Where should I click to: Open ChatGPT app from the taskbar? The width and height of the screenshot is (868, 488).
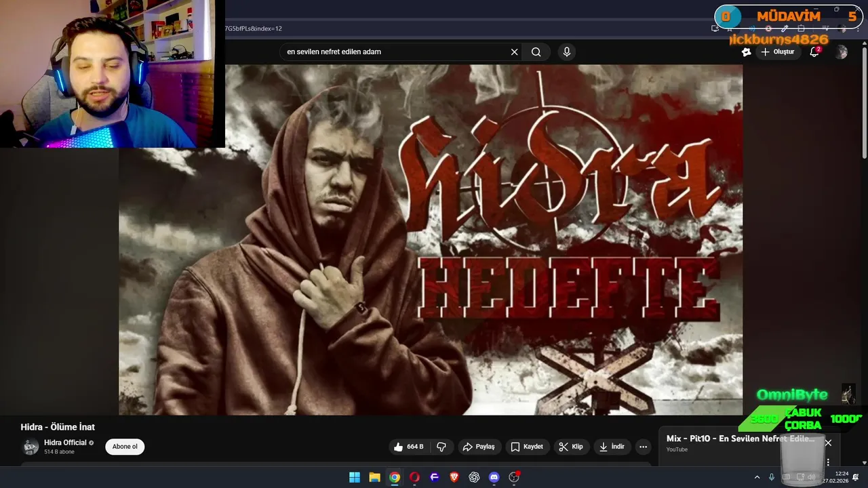pyautogui.click(x=474, y=477)
